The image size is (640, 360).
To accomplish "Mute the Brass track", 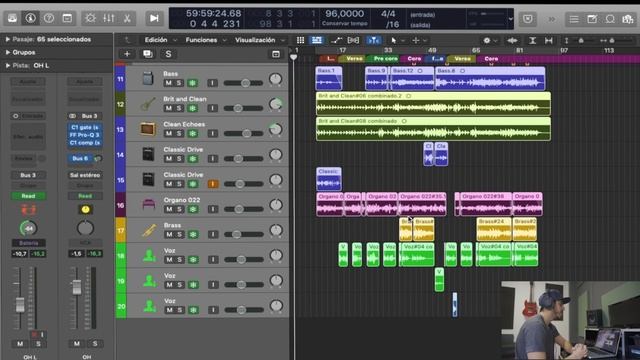I will point(169,235).
